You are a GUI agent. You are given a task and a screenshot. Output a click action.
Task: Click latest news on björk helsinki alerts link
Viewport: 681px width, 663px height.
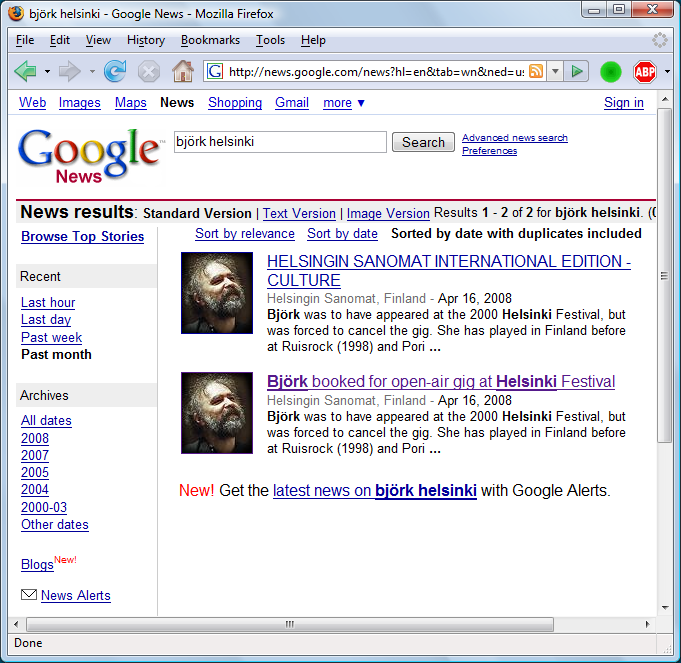click(x=374, y=490)
